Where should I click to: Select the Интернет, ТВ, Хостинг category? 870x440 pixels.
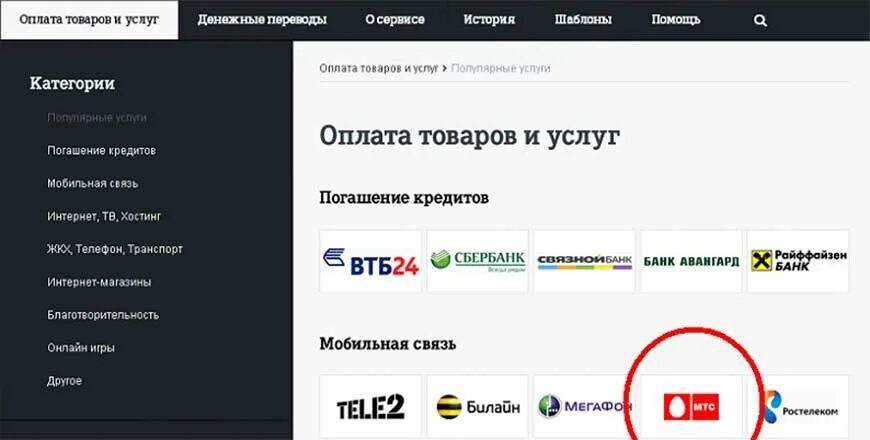tap(104, 216)
